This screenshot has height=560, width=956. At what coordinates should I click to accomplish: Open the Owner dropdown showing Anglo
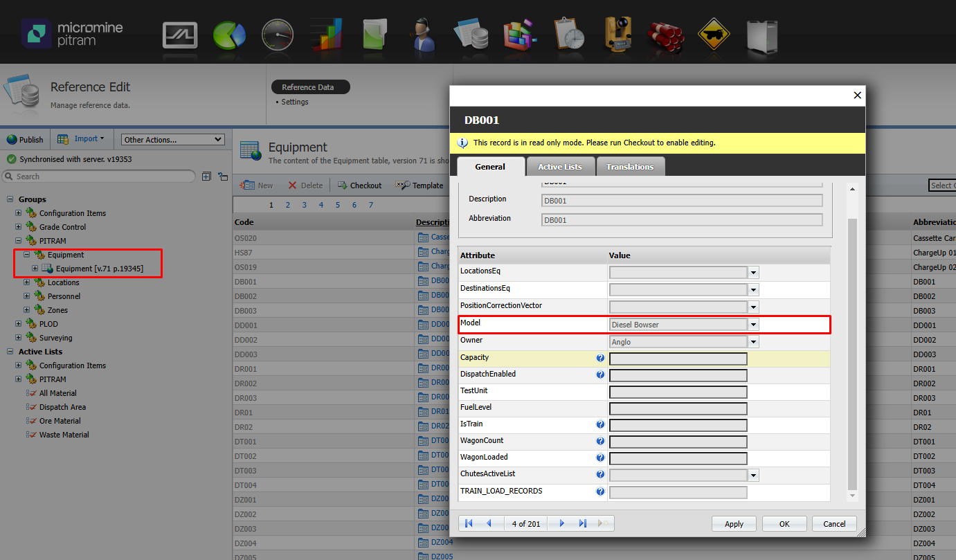(x=752, y=341)
